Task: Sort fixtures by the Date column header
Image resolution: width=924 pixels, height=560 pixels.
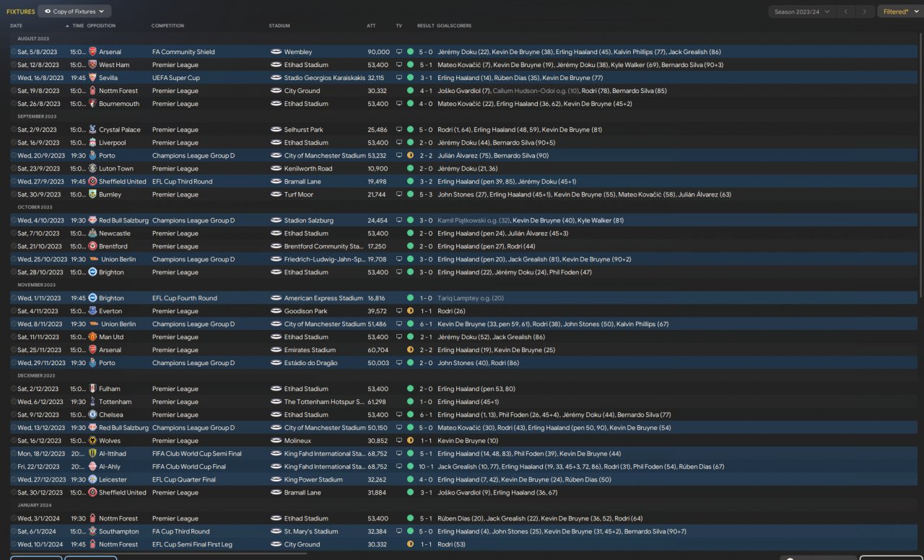Action: click(x=16, y=26)
